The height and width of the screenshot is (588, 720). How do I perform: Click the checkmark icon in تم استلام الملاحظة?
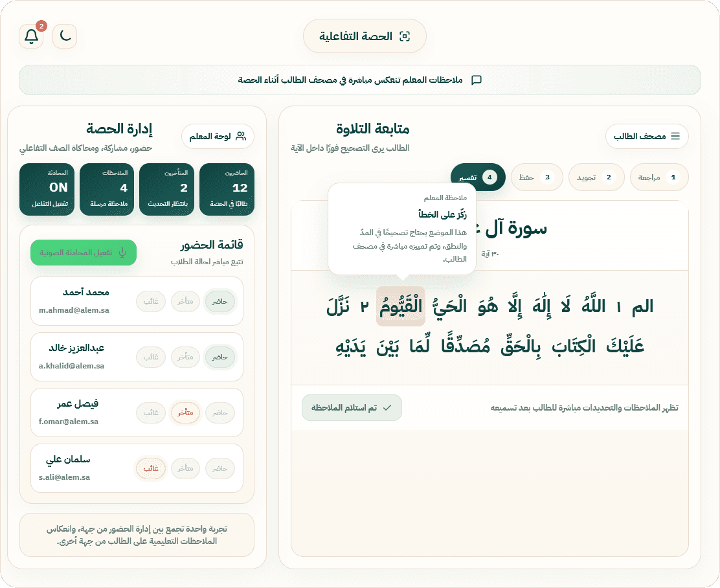click(x=387, y=407)
